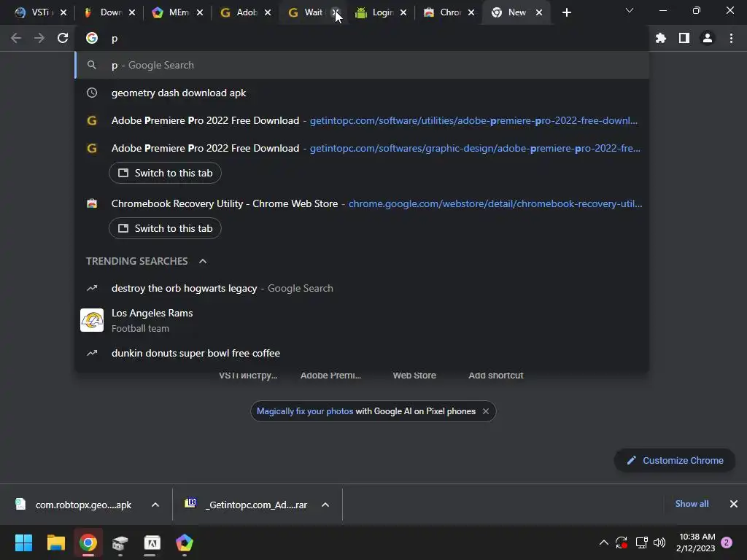Image resolution: width=747 pixels, height=560 pixels.
Task: Close the New tab
Action: click(539, 13)
